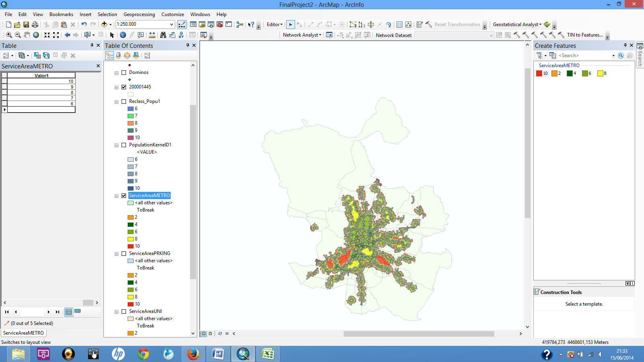The width and height of the screenshot is (644, 362).
Task: Click the TIN to Features button
Action: (585, 35)
